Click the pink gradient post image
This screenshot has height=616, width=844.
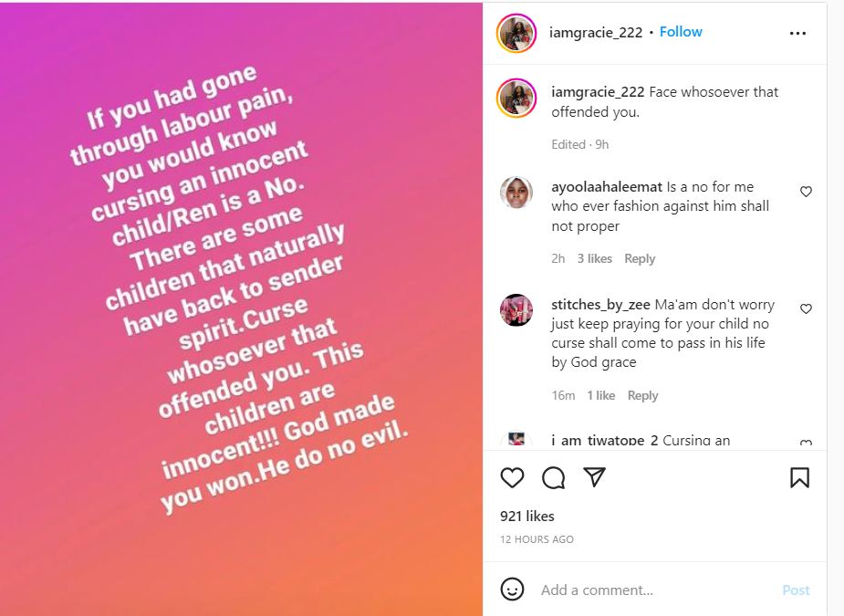242,308
